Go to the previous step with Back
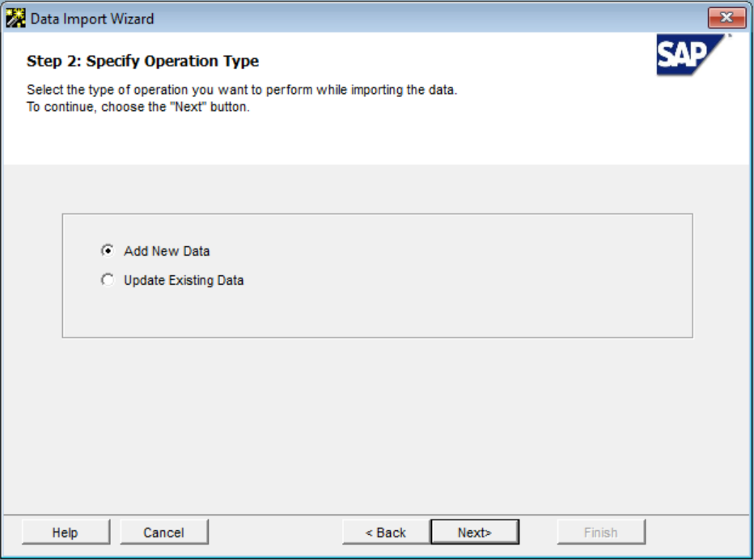 (386, 532)
